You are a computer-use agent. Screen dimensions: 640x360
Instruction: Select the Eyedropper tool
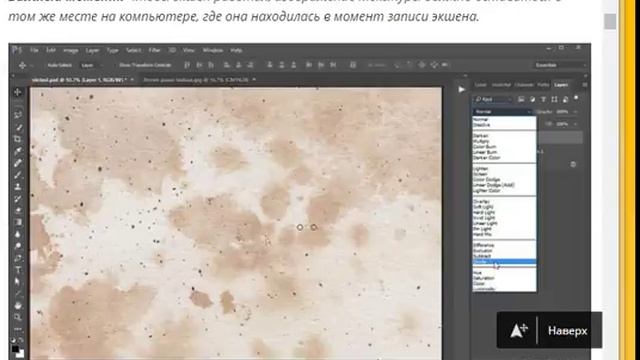[x=18, y=151]
